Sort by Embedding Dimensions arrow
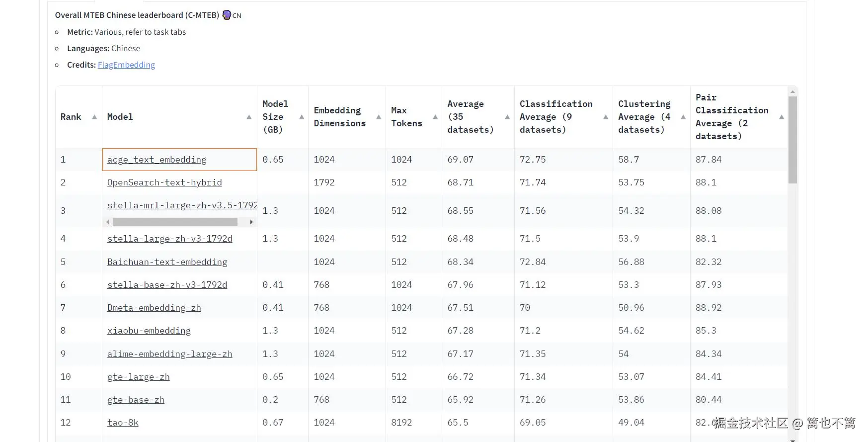This screenshot has width=868, height=442. [379, 117]
